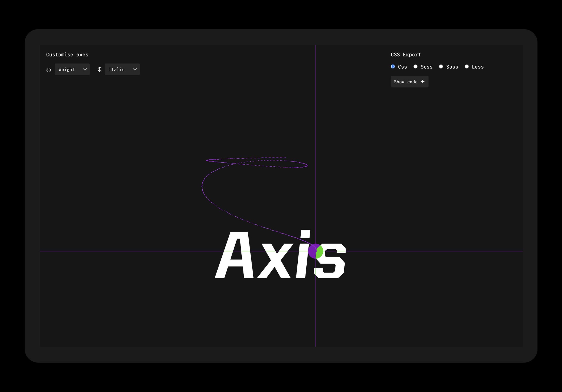Switch export format to Less radio
The height and width of the screenshot is (392, 562).
[466, 67]
